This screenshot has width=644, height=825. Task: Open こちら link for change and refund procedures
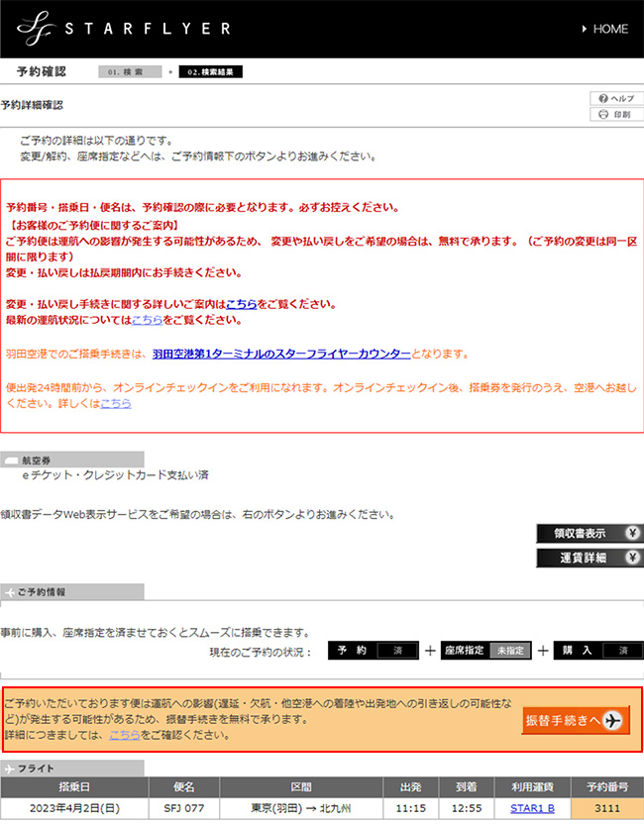click(x=241, y=304)
